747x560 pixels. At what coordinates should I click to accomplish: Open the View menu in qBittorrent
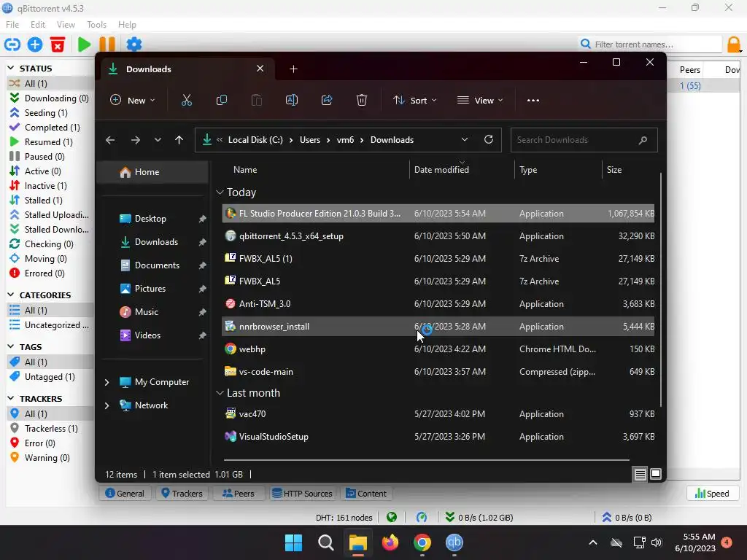[66, 25]
